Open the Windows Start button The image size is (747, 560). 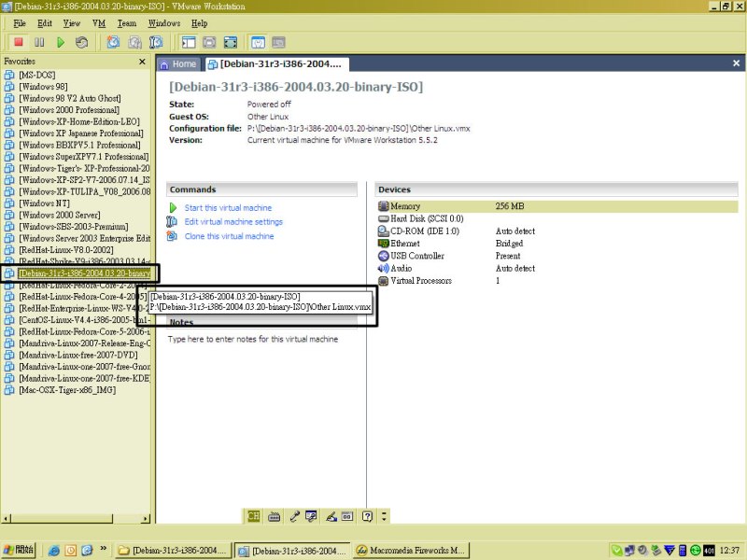point(19,550)
